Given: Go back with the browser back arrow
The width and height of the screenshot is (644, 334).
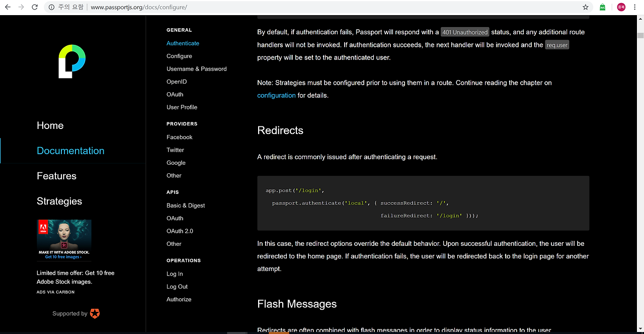Looking at the screenshot, I should click(x=8, y=7).
